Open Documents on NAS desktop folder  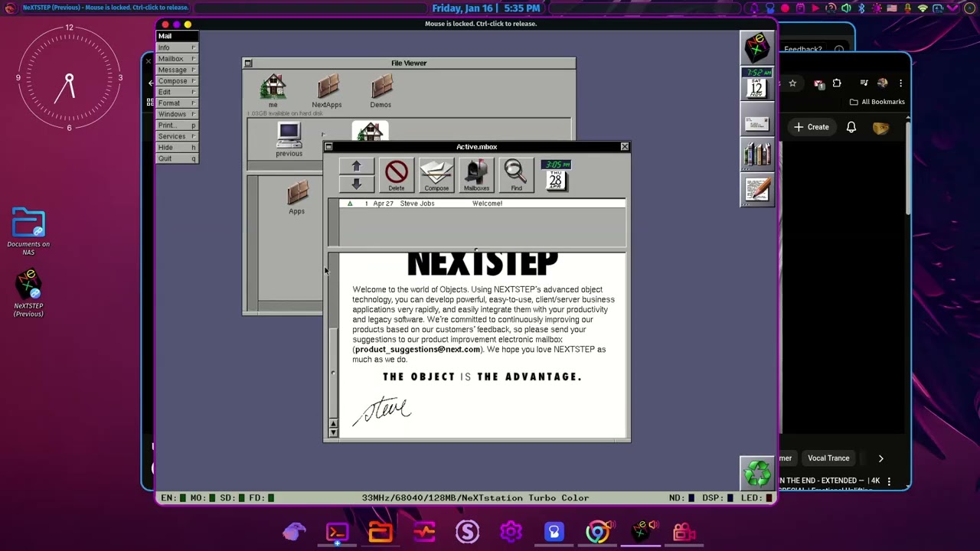click(28, 231)
